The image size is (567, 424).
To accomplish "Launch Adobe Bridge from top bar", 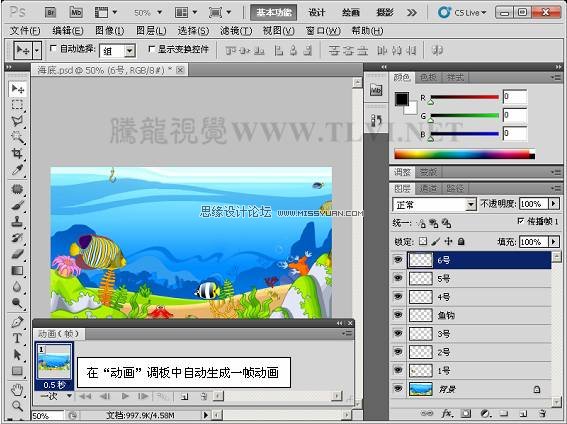I will pyautogui.click(x=51, y=13).
